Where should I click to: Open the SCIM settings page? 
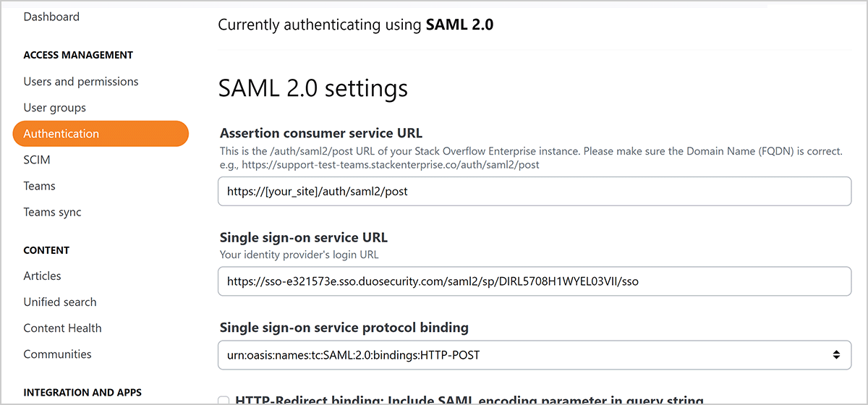coord(37,160)
